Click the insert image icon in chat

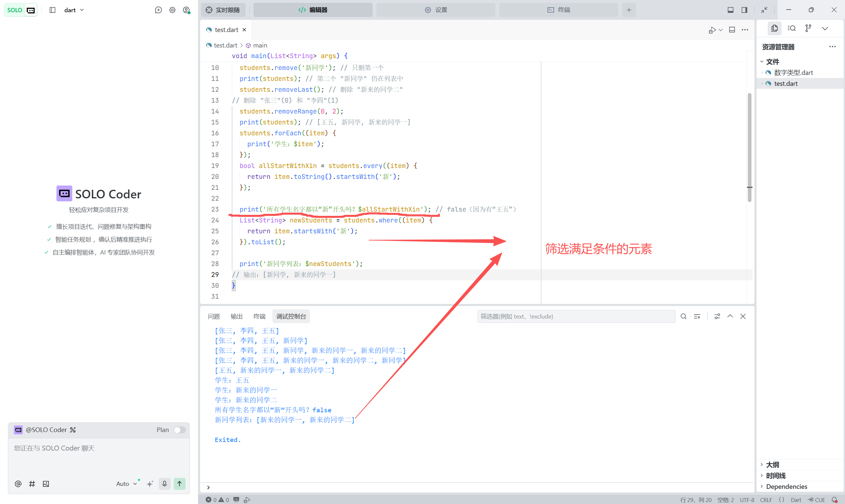pos(46,484)
